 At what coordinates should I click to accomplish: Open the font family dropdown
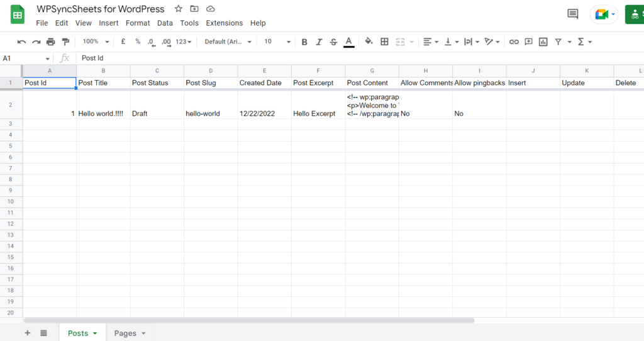[228, 42]
